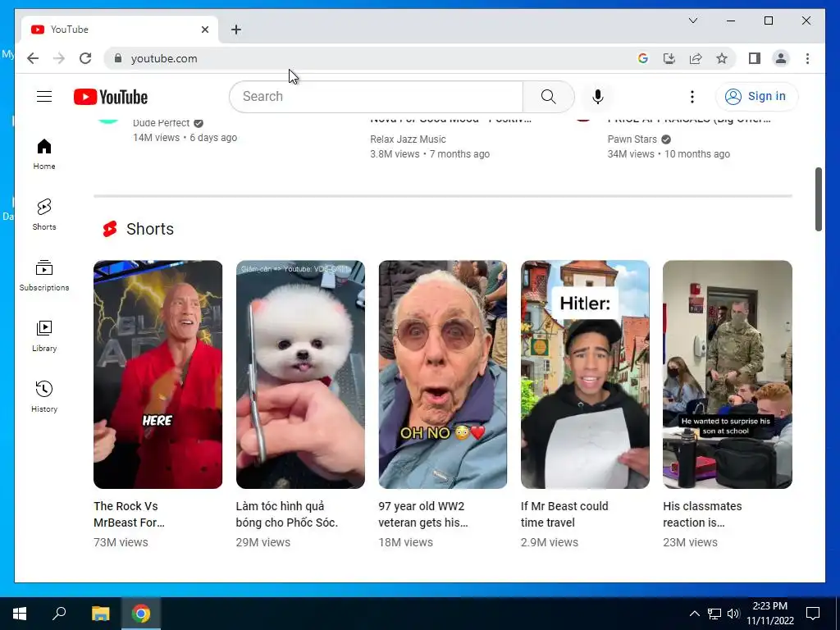Click title "97 year old WW2 veteran gets his..."
Screen dimensions: 840x630
click(423, 514)
